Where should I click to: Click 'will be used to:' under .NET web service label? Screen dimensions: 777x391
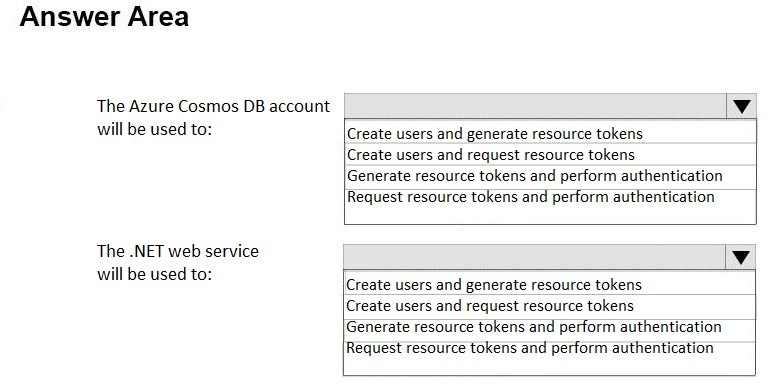pyautogui.click(x=154, y=274)
